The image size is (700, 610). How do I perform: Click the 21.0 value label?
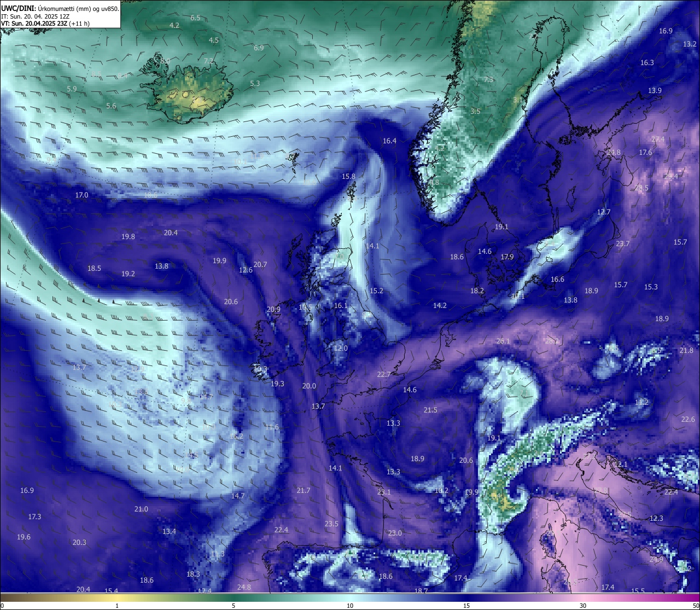click(x=141, y=509)
